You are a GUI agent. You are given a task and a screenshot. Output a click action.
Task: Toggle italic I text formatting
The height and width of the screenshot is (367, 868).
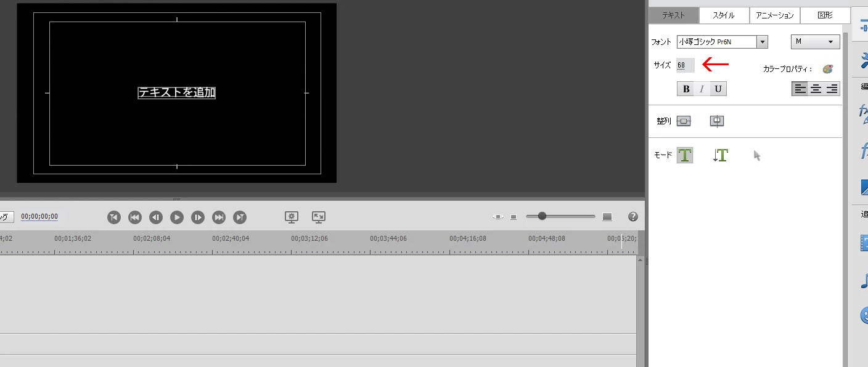pos(702,89)
